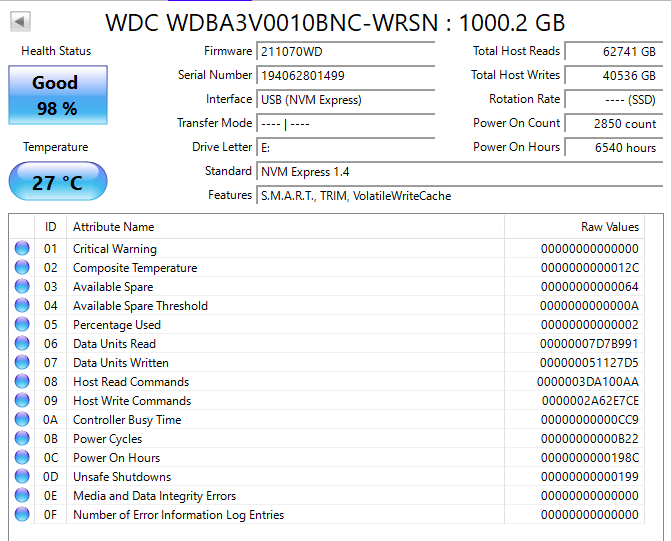Click Power On Count value 2850 count
This screenshot has height=541, width=671.
click(x=614, y=123)
